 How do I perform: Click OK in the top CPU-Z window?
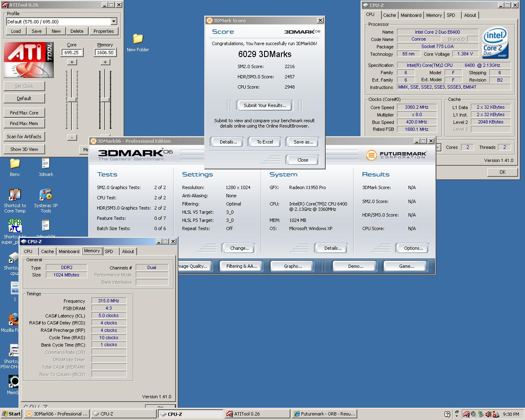502,172
